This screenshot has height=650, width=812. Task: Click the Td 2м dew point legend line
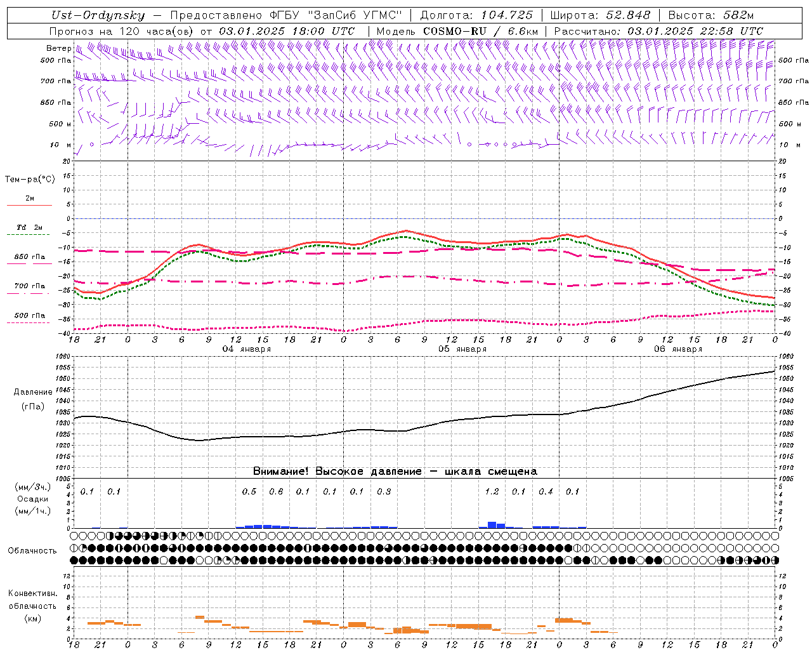29,234
